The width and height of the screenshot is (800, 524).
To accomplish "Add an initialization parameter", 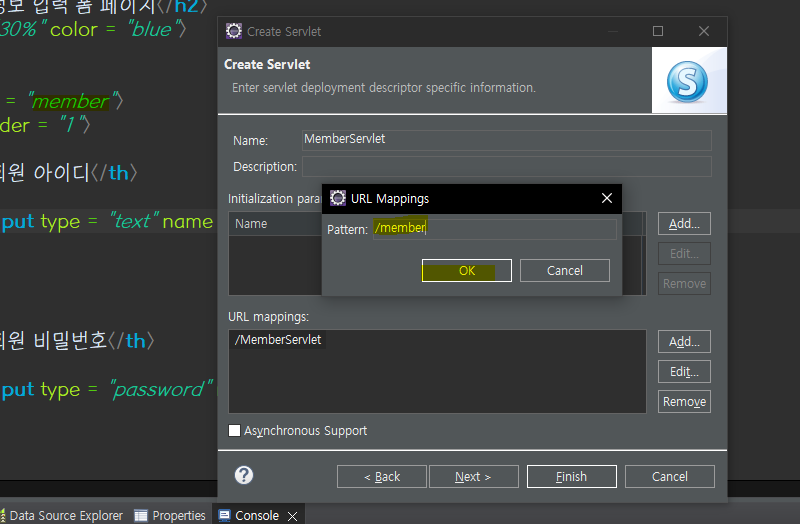I will 684,223.
